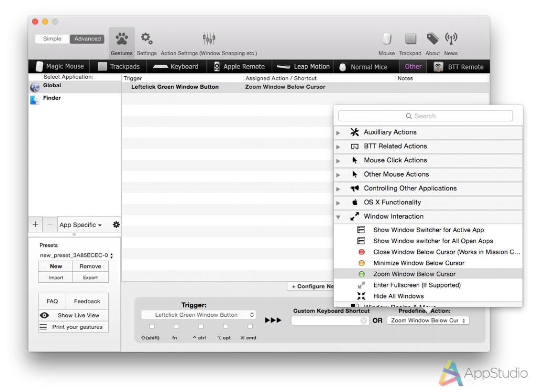Collapse the Window Interaction category
Image resolution: width=538 pixels, height=392 pixels.
(x=338, y=216)
